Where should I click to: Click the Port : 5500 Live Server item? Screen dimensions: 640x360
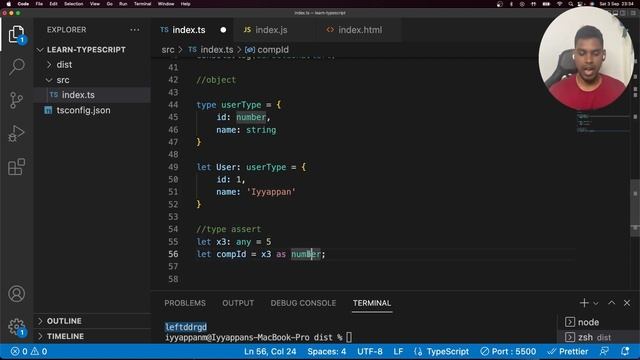click(508, 351)
